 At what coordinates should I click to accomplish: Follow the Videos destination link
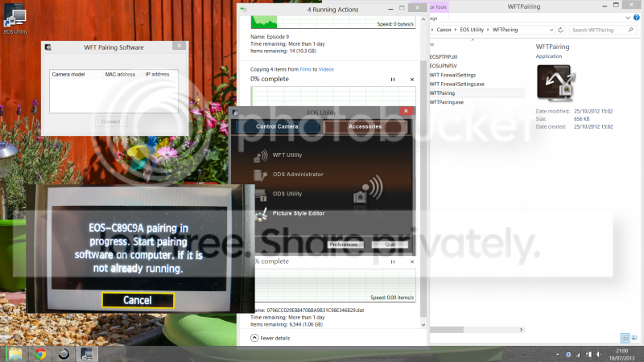click(326, 70)
